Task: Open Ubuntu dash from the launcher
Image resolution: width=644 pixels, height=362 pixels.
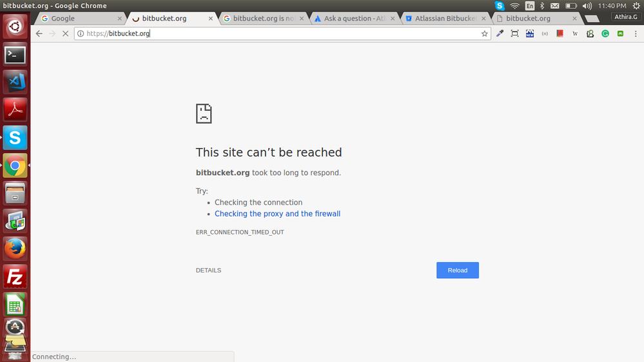Action: tap(15, 26)
